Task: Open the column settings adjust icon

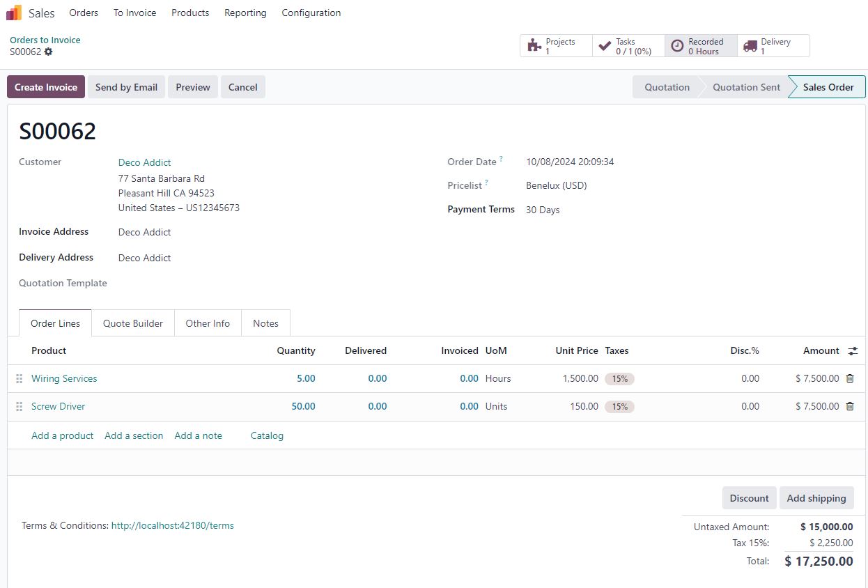Action: (x=853, y=351)
